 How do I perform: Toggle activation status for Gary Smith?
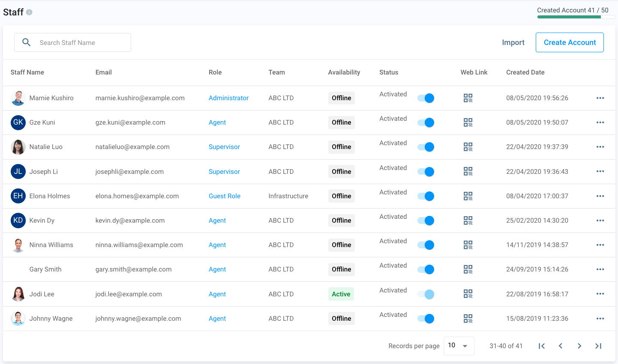point(426,269)
